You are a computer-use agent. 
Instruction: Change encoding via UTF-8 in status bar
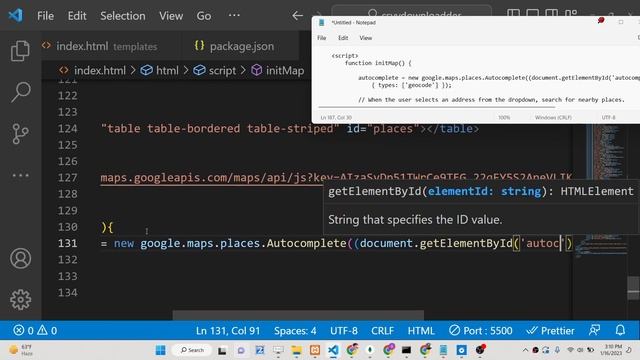click(x=344, y=331)
